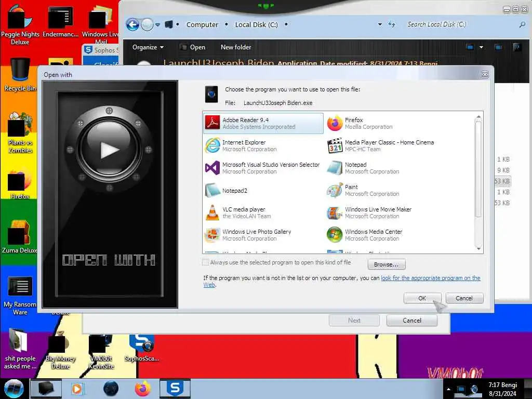The width and height of the screenshot is (532, 399).
Task: Click the address bar refresh icon
Action: pos(392,24)
